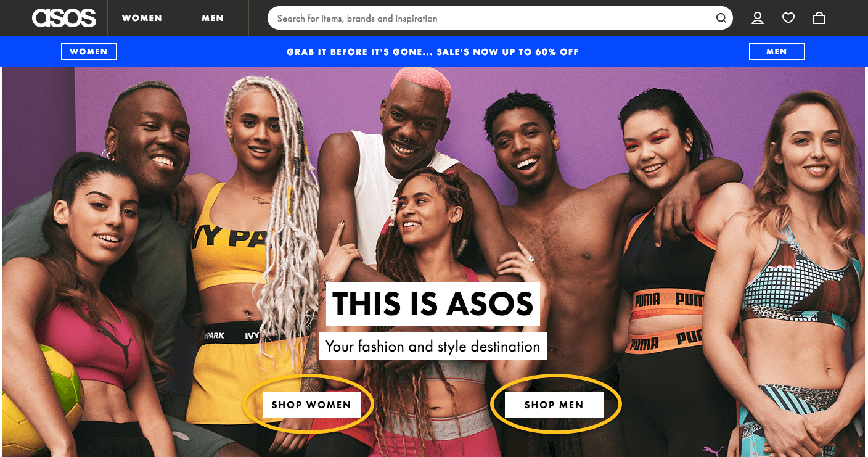This screenshot has width=868, height=457.
Task: Open saved items heart icon
Action: (788, 18)
